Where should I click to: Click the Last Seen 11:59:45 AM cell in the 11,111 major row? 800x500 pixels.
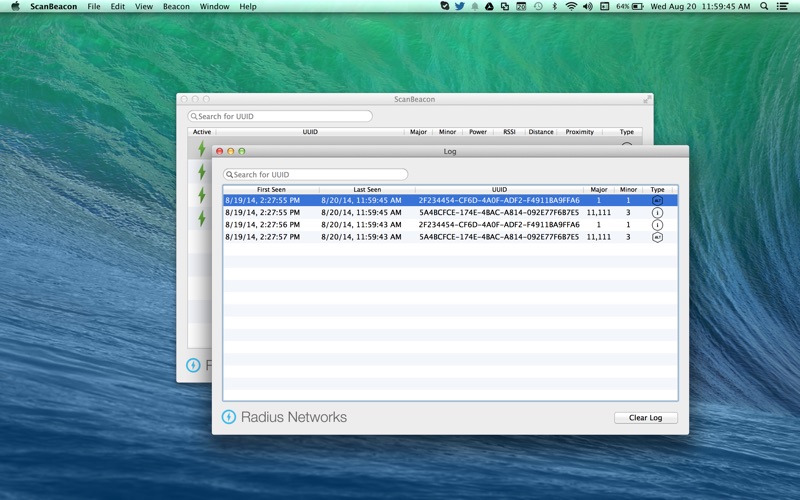tap(361, 213)
